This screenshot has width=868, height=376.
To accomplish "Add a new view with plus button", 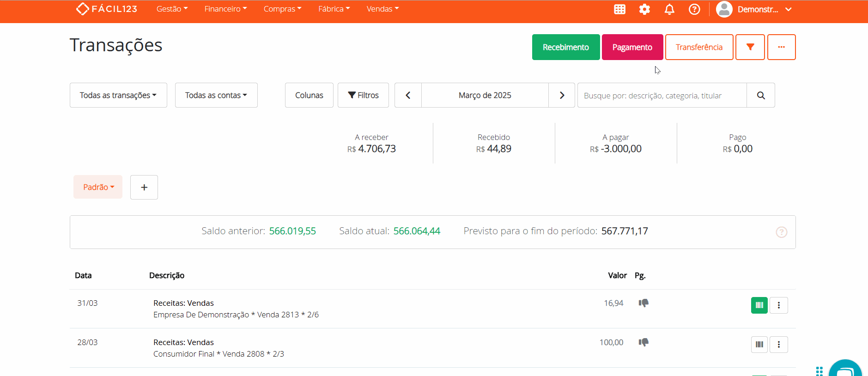I will pyautogui.click(x=144, y=187).
